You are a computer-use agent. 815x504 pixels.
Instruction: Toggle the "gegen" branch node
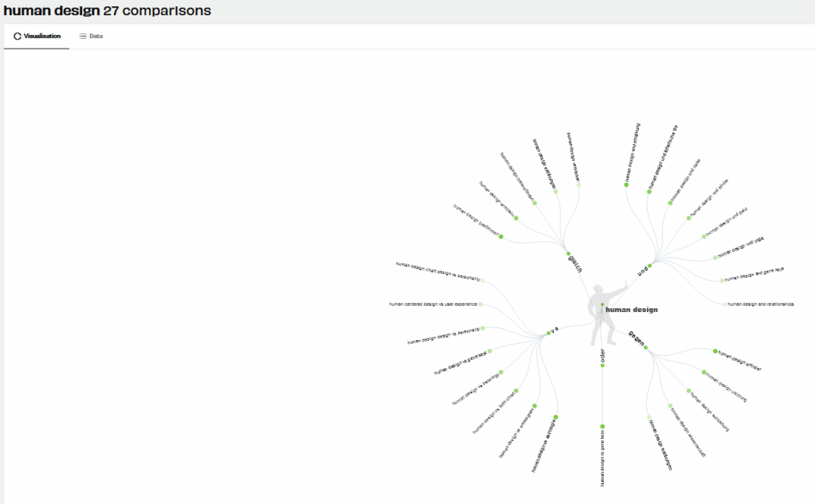pyautogui.click(x=645, y=348)
